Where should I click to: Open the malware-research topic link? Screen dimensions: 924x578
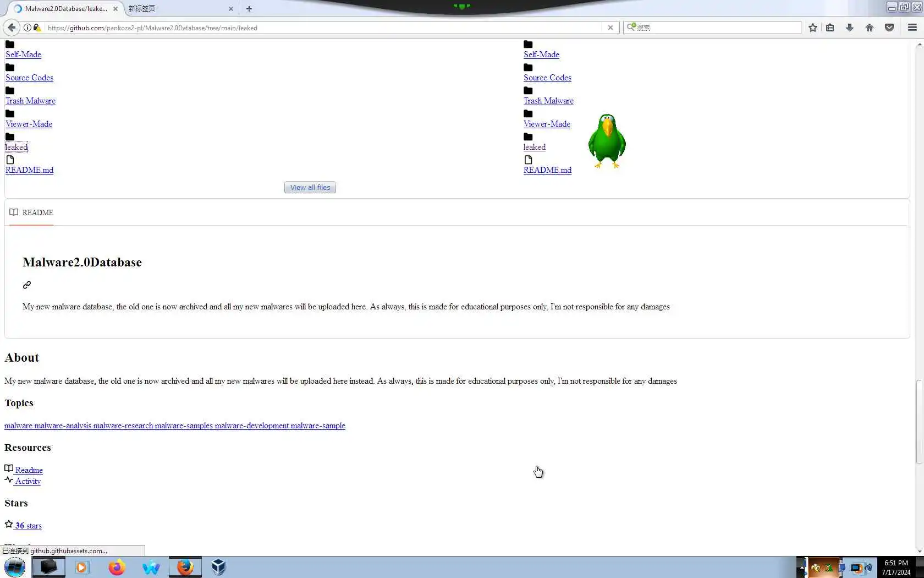click(x=123, y=426)
